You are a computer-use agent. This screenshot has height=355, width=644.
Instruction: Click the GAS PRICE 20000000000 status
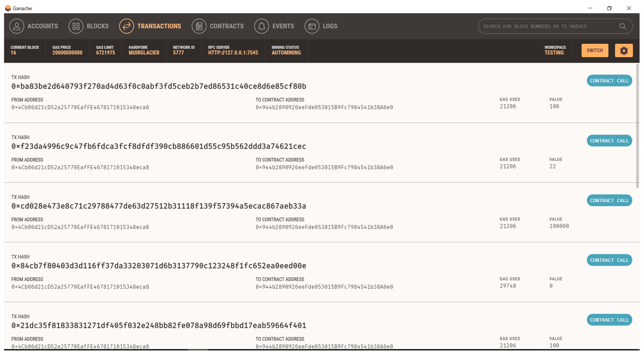pyautogui.click(x=67, y=50)
